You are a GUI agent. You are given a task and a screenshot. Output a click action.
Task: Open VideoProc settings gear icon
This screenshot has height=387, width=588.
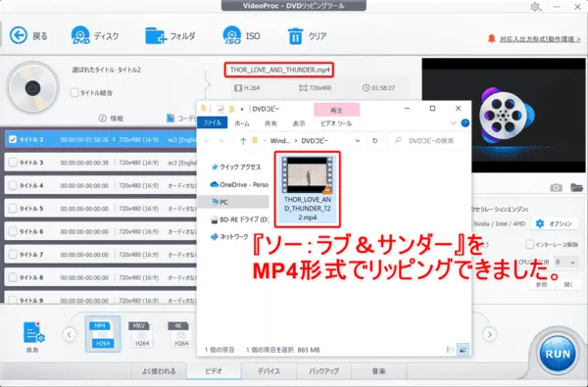point(535,7)
